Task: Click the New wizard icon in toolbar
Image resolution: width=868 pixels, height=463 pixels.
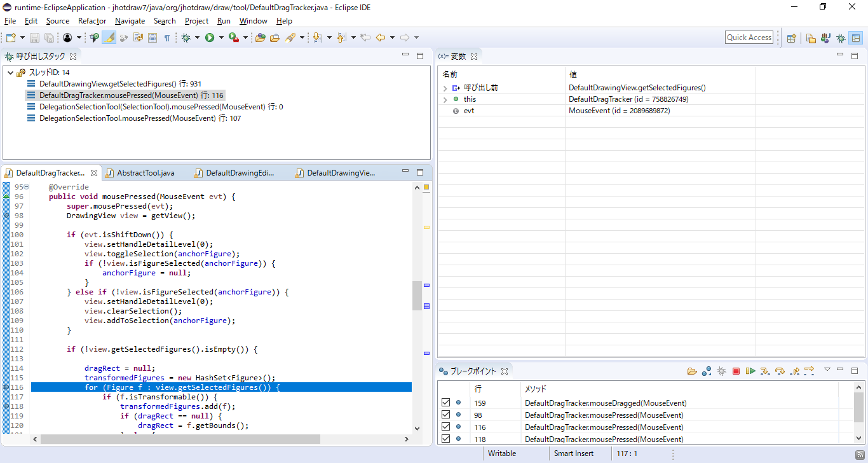Action: coord(11,38)
